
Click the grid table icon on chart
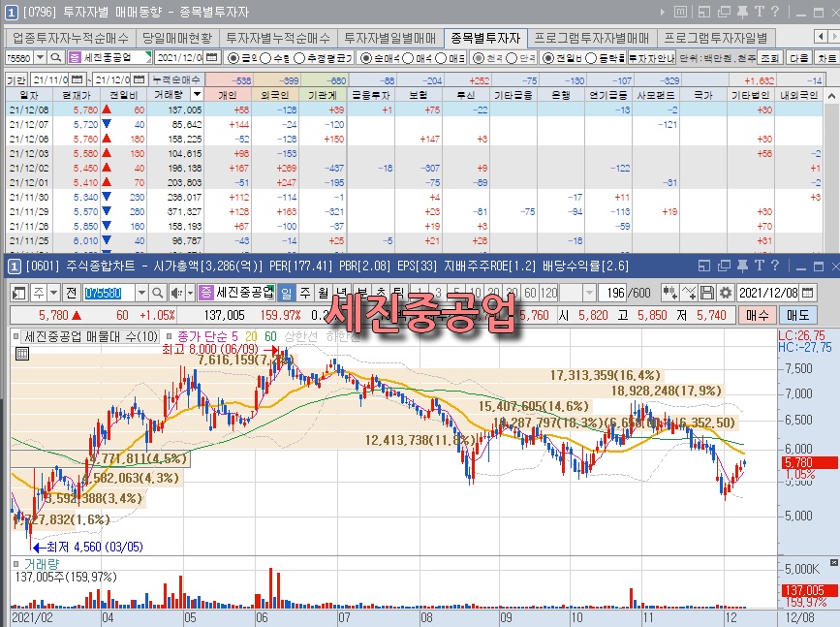pos(22,353)
